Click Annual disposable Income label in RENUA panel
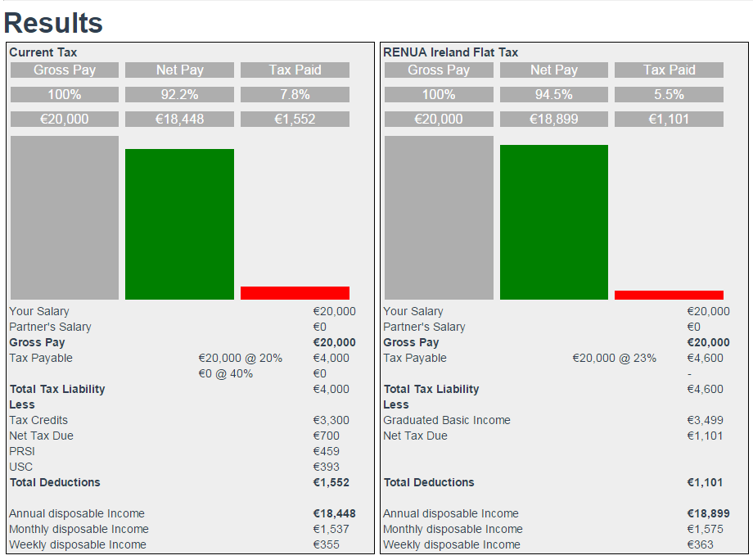The width and height of the screenshot is (753, 560). (451, 513)
